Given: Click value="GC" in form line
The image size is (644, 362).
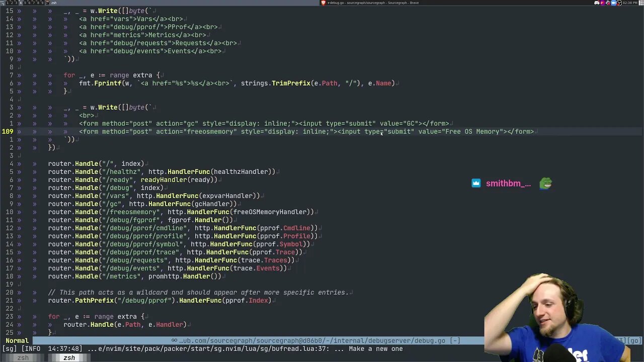Looking at the screenshot, I should pos(399,123).
